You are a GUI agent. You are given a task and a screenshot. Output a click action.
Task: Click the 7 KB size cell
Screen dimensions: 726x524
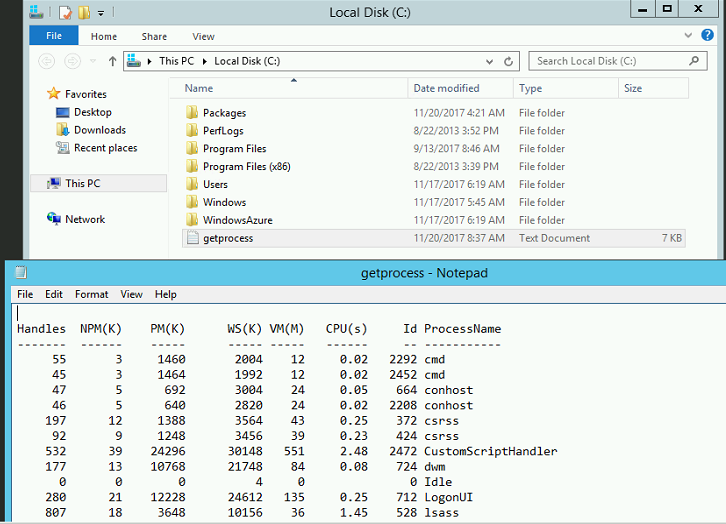[x=672, y=238]
